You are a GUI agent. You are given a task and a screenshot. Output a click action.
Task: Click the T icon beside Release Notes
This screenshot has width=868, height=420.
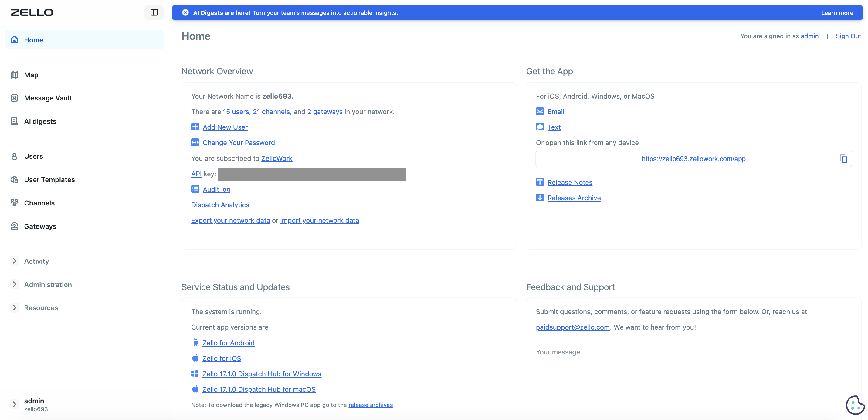[540, 182]
